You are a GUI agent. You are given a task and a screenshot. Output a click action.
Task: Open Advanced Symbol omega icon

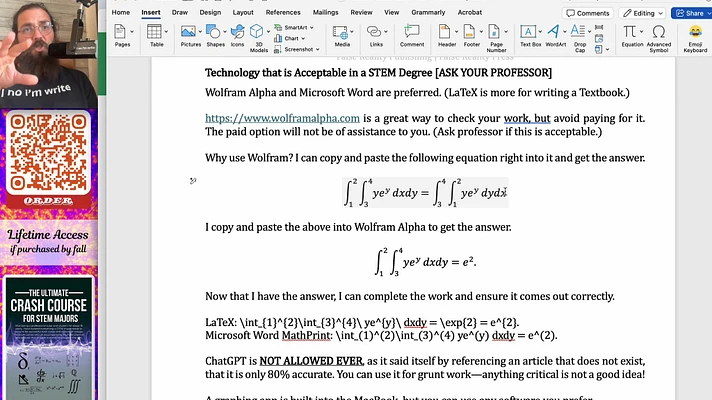coord(658,31)
